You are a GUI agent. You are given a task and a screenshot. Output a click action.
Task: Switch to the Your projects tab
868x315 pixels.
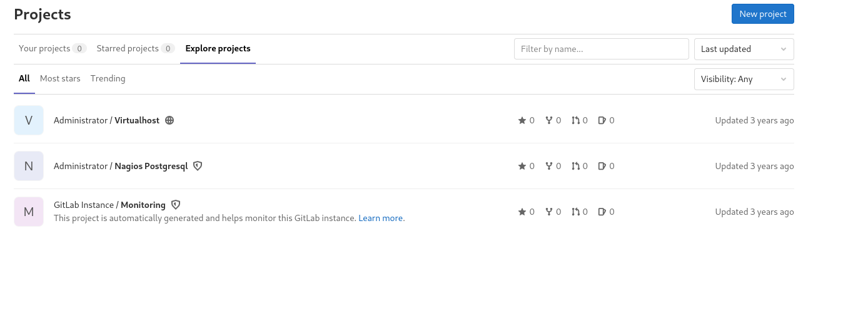(x=44, y=48)
